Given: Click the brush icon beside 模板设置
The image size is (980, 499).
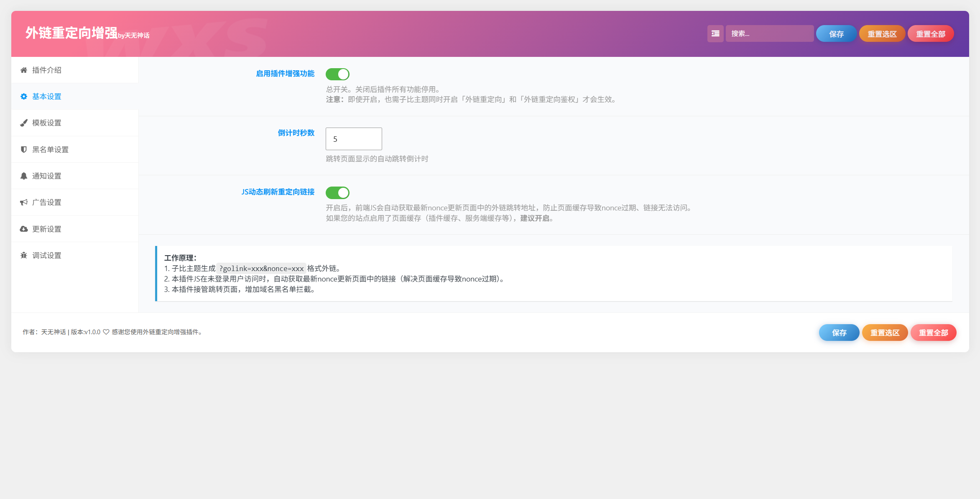Looking at the screenshot, I should pos(24,123).
